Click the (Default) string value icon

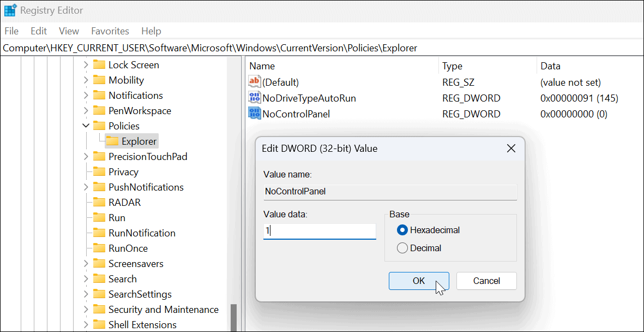(x=254, y=82)
